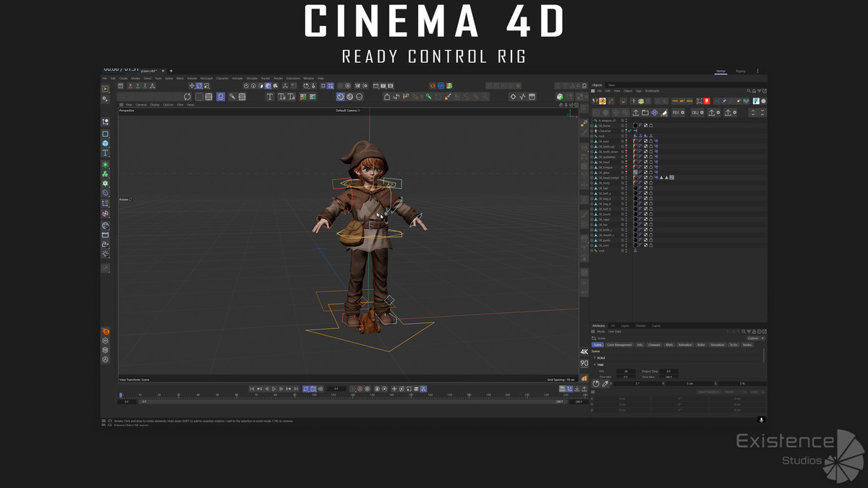Toggle visibility dots of SK_head
Image resolution: width=868 pixels, height=488 pixels.
(x=626, y=162)
